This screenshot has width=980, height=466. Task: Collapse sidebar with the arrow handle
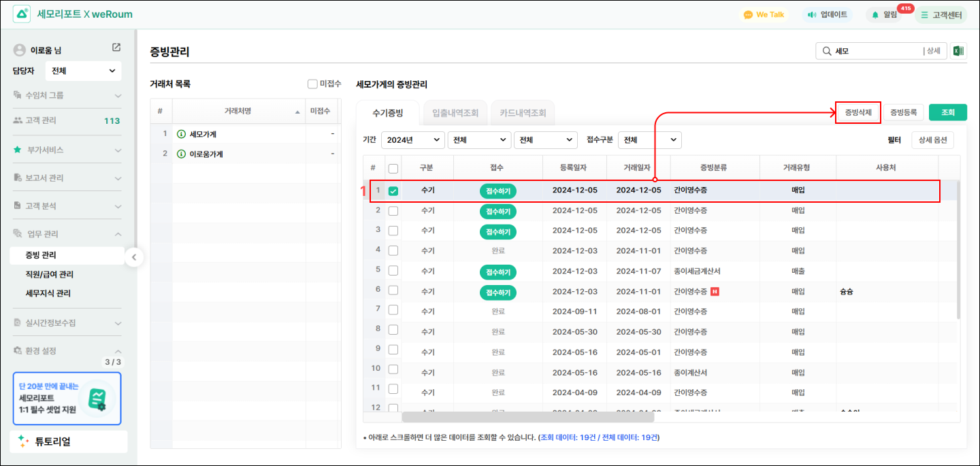click(134, 257)
